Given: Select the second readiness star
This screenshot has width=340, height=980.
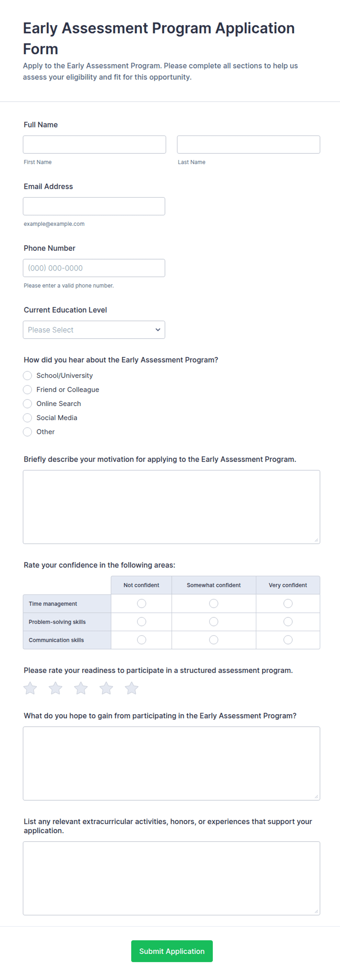Looking at the screenshot, I should click(x=56, y=688).
